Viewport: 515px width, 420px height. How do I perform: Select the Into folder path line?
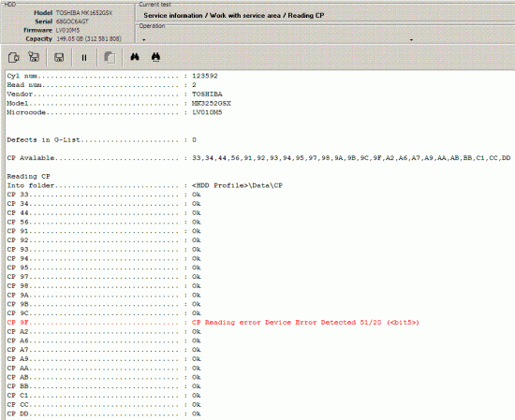(145, 186)
